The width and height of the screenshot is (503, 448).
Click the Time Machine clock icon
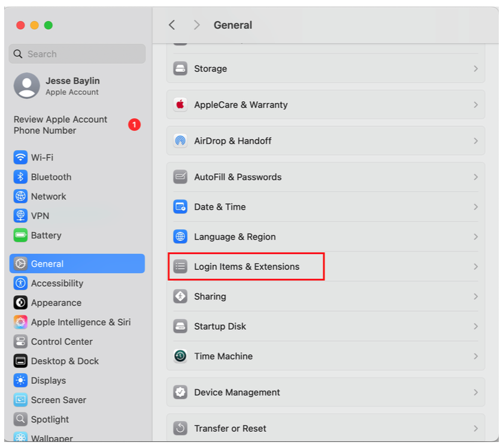click(x=180, y=356)
